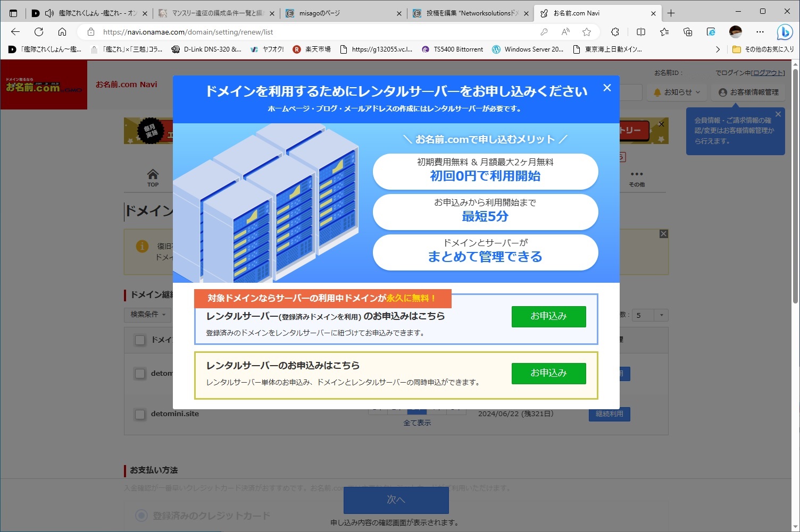This screenshot has width=800, height=532.
Task: Expand the 検索条件 search conditions
Action: click(x=148, y=315)
